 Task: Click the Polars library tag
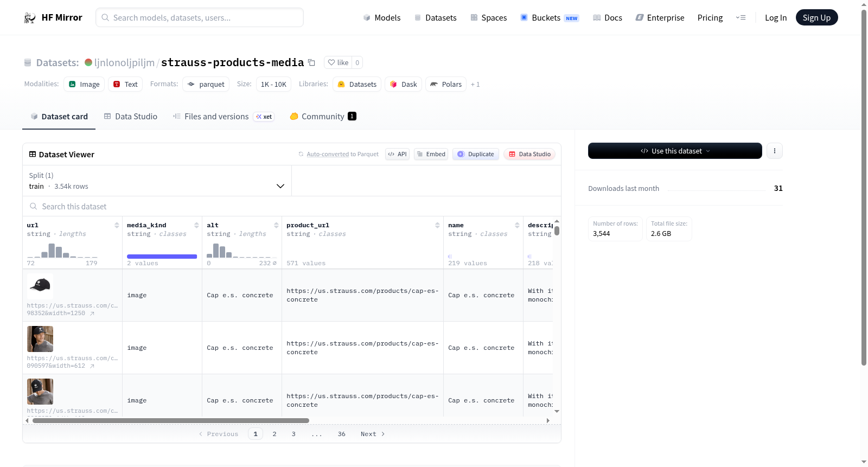point(446,84)
